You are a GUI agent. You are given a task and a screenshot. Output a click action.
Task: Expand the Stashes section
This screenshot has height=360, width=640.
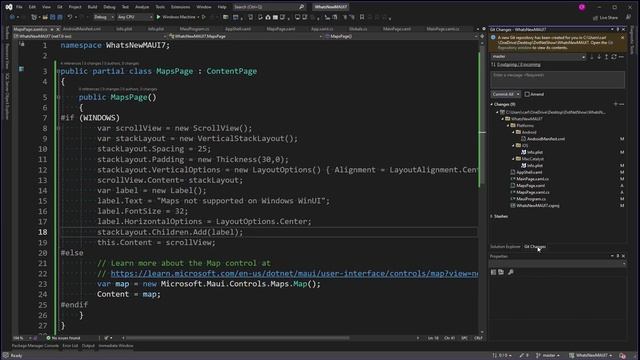pyautogui.click(x=492, y=216)
